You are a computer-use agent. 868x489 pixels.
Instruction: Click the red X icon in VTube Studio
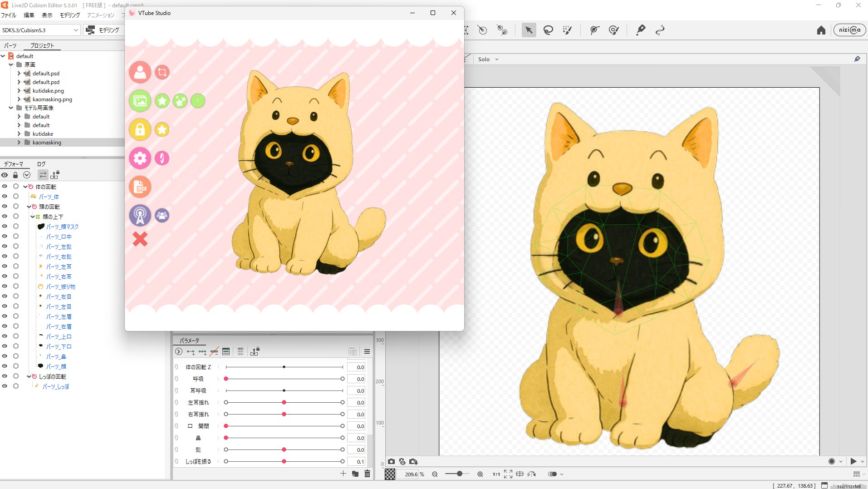[x=140, y=239]
